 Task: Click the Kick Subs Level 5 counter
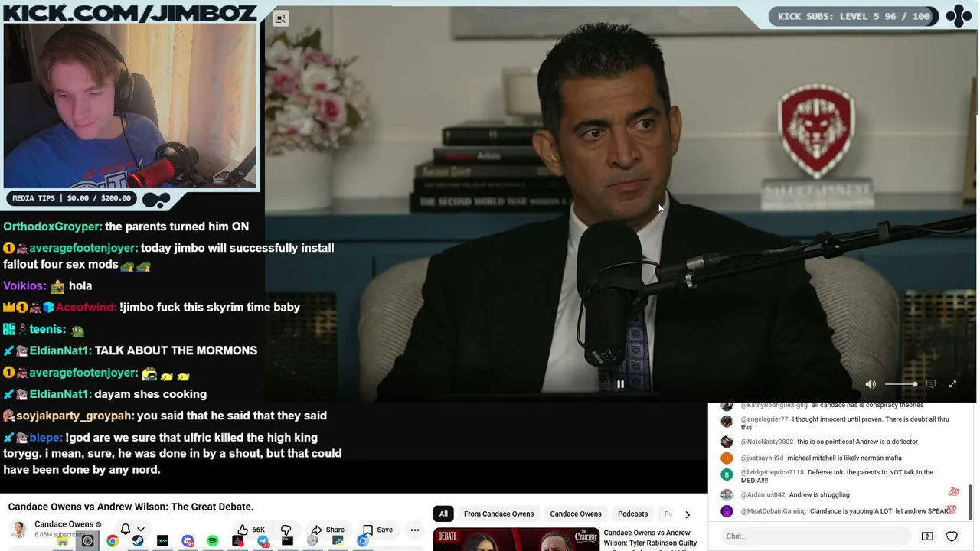854,16
